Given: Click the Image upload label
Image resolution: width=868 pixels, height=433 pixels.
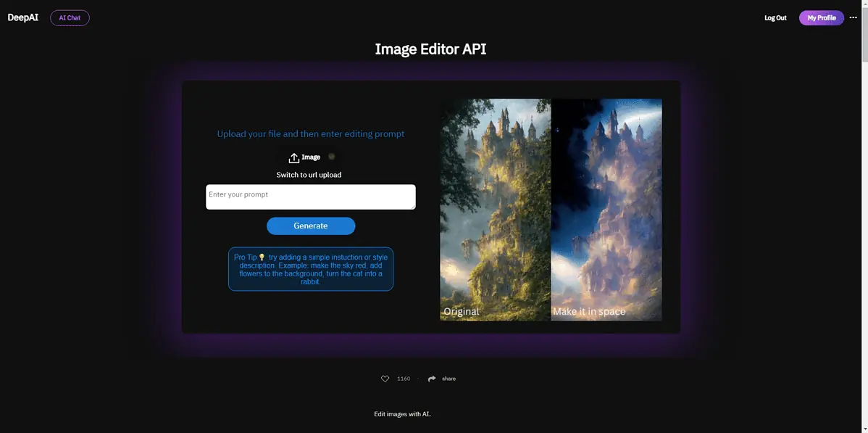Looking at the screenshot, I should [311, 157].
